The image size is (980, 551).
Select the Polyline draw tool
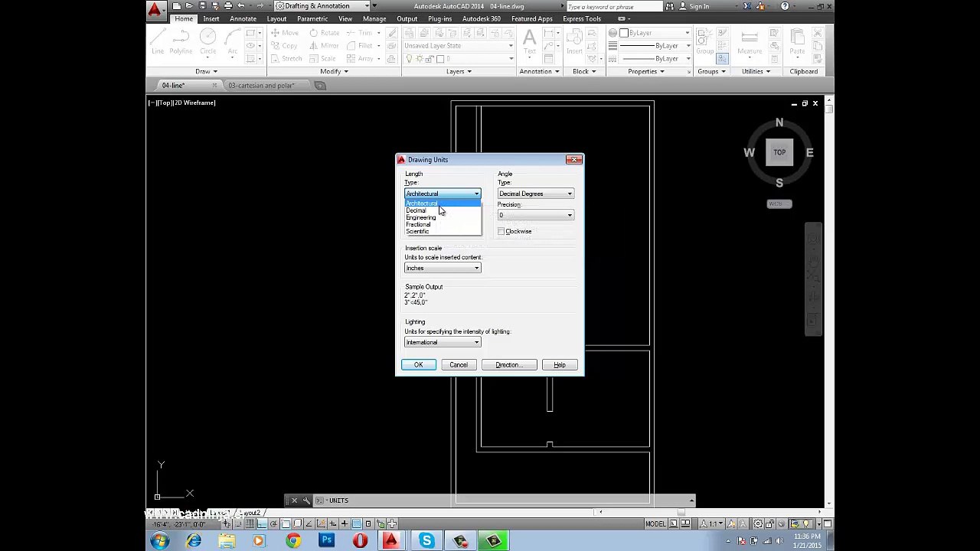[x=181, y=42]
